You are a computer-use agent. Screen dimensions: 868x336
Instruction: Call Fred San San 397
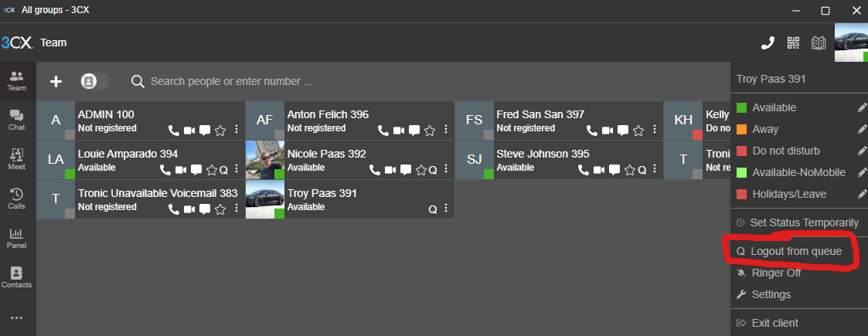click(x=592, y=130)
